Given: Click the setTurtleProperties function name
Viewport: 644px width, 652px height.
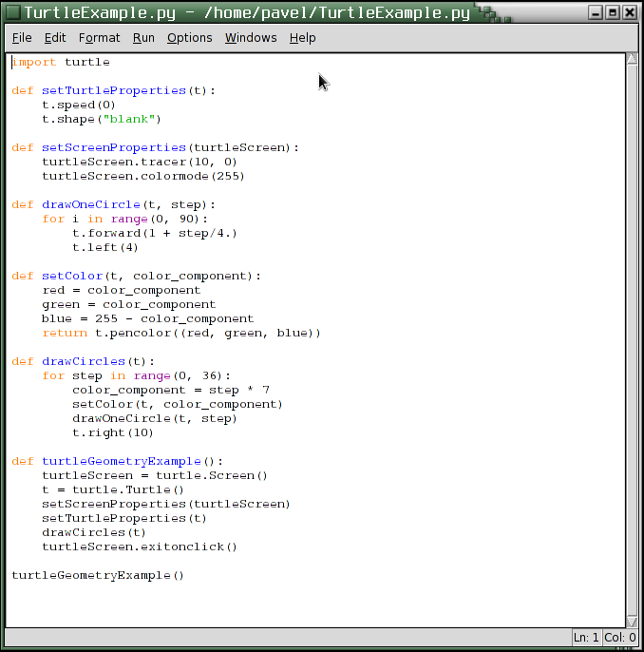Looking at the screenshot, I should 113,90.
